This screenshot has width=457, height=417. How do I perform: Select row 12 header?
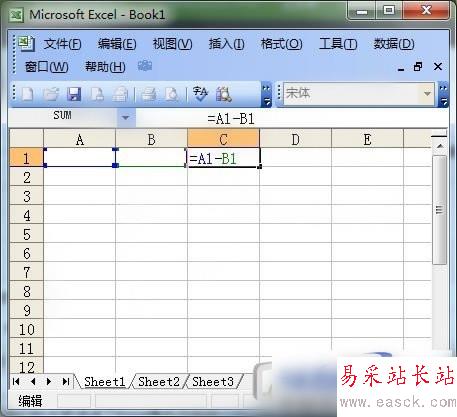click(27, 366)
